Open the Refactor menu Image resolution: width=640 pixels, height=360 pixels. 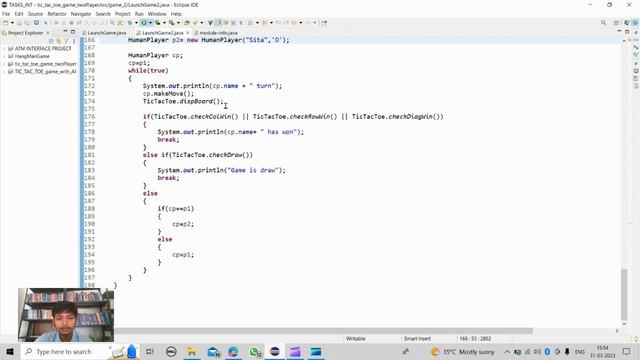pyautogui.click(x=57, y=14)
